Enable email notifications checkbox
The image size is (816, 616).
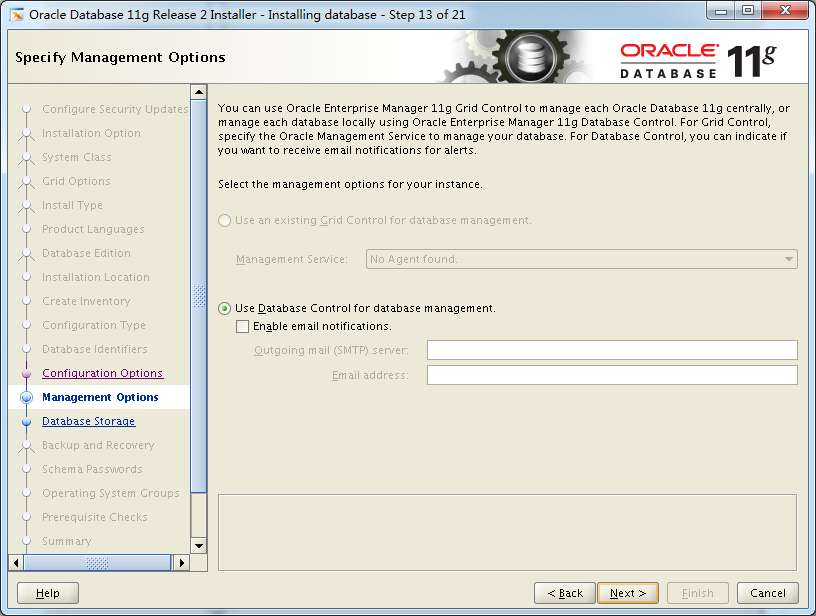click(x=241, y=326)
